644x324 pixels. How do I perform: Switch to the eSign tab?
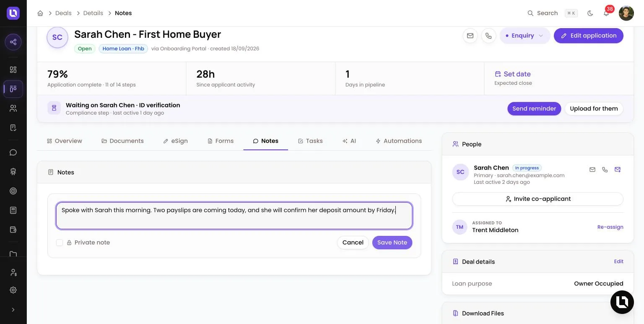point(175,141)
